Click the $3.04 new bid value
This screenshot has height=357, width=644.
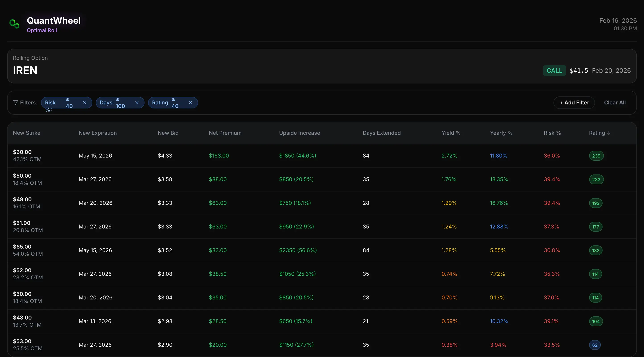tap(165, 297)
